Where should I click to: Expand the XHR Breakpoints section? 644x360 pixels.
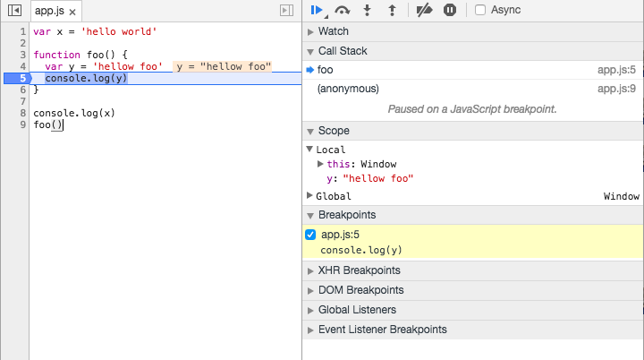(359, 270)
